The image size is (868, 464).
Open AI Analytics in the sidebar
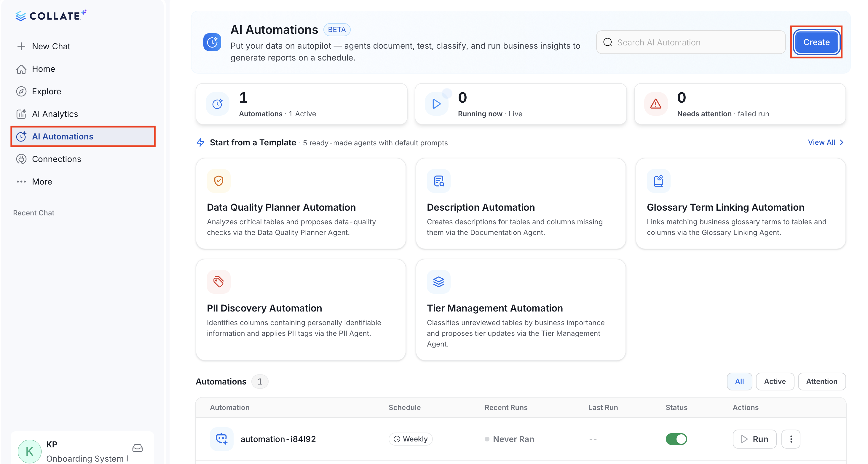83,114
